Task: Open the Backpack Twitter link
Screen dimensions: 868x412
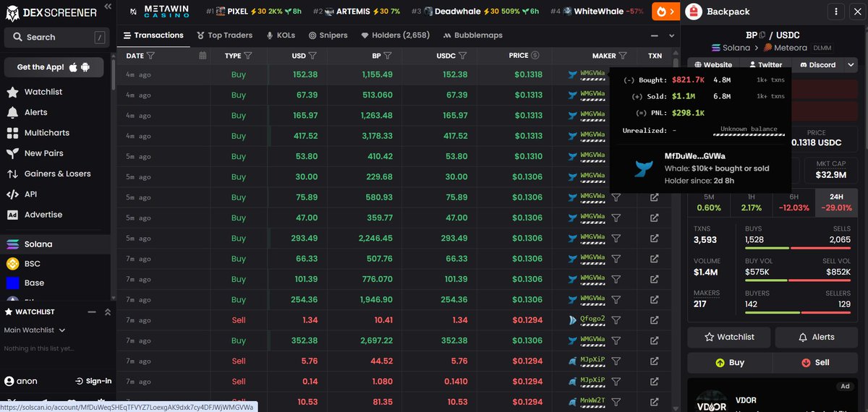Action: tap(766, 64)
